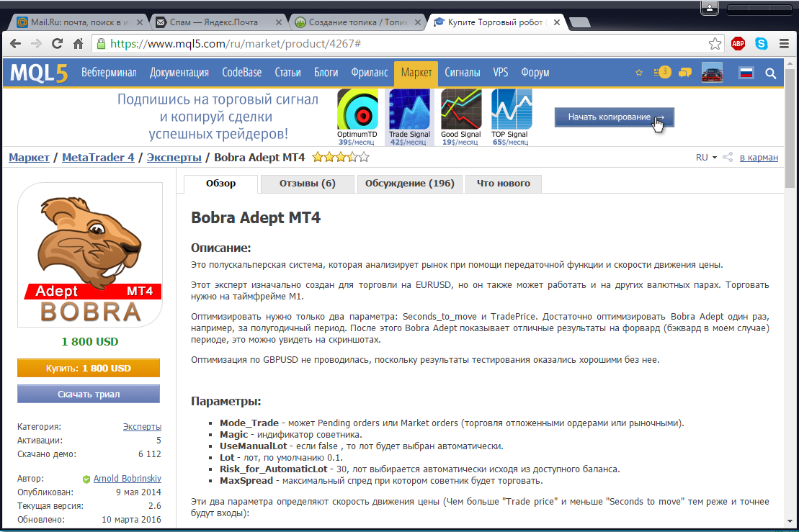This screenshot has width=799, height=532.
Task: Open the site search magnifier icon
Action: pyautogui.click(x=770, y=73)
